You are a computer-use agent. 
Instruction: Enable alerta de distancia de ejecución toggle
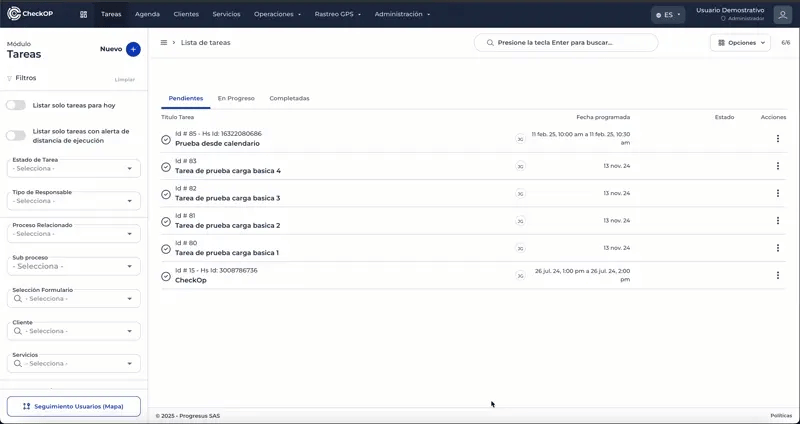point(16,136)
